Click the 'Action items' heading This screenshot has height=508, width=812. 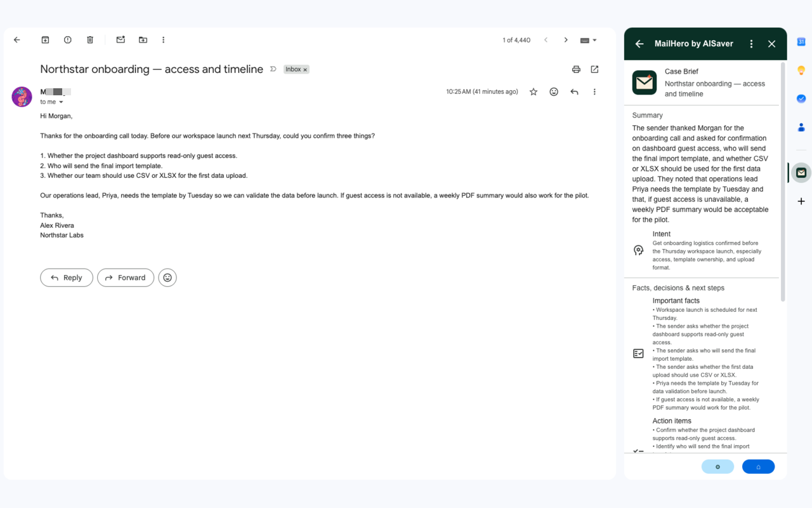672,421
